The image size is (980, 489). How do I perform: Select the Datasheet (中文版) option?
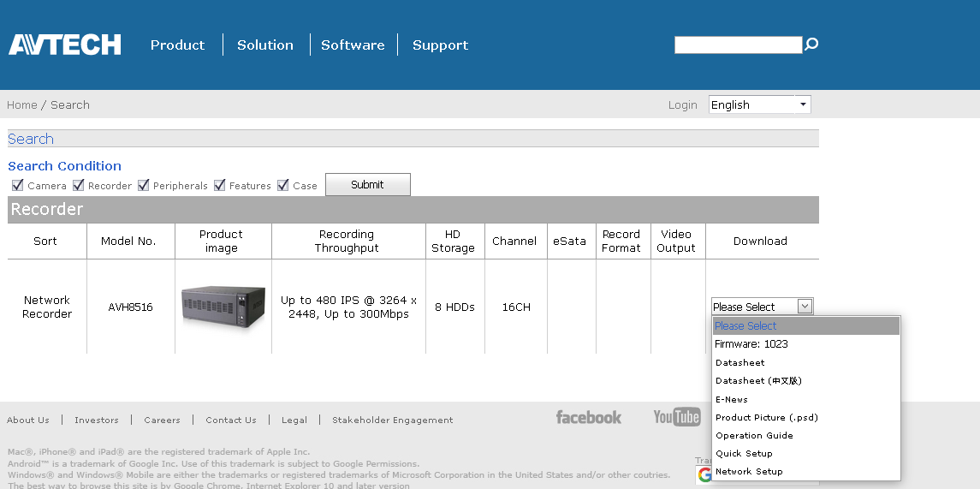806,380
